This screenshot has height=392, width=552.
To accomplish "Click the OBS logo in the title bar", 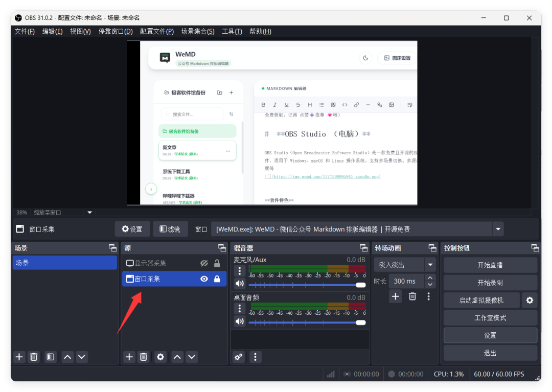I will (18, 17).
